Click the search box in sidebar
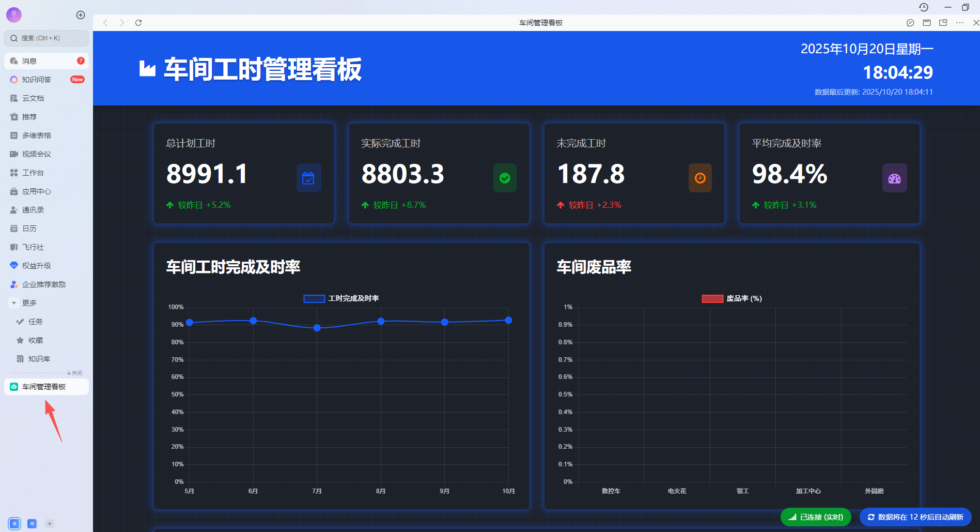980x532 pixels. point(46,38)
